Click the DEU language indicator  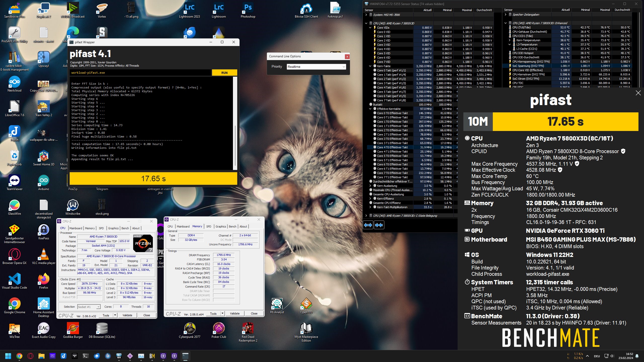click(597, 356)
